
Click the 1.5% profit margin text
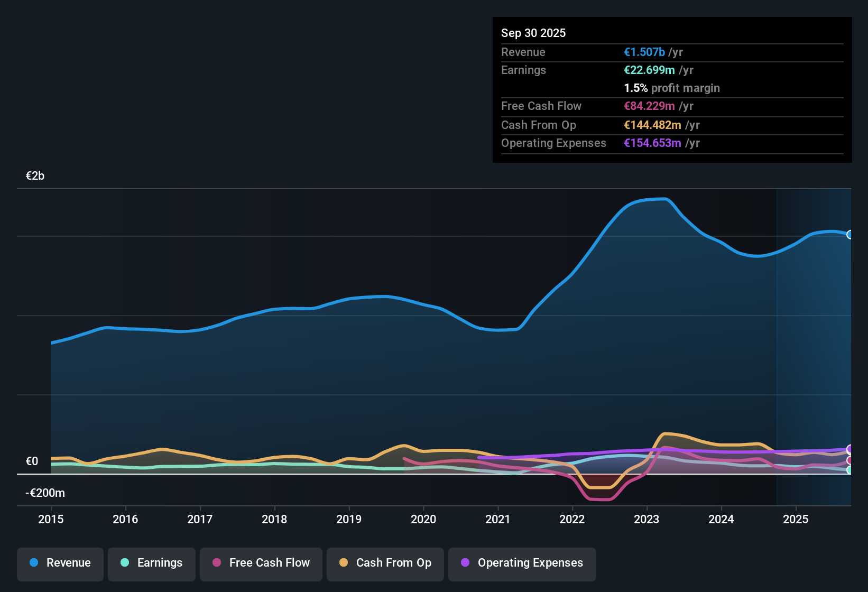coord(671,88)
